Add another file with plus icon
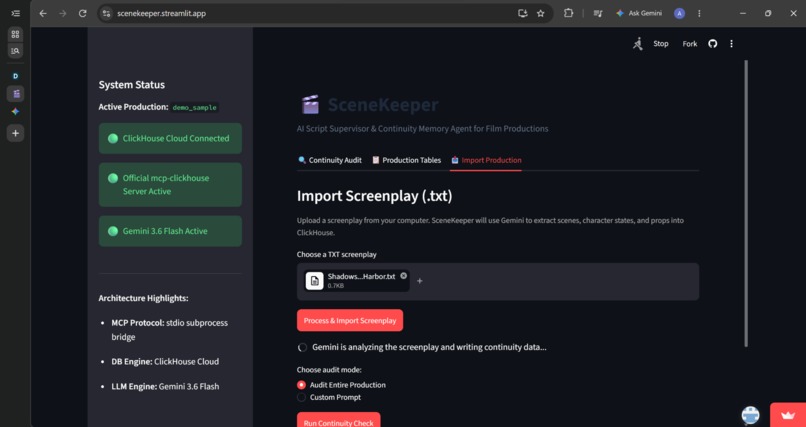The height and width of the screenshot is (427, 806). coord(419,281)
